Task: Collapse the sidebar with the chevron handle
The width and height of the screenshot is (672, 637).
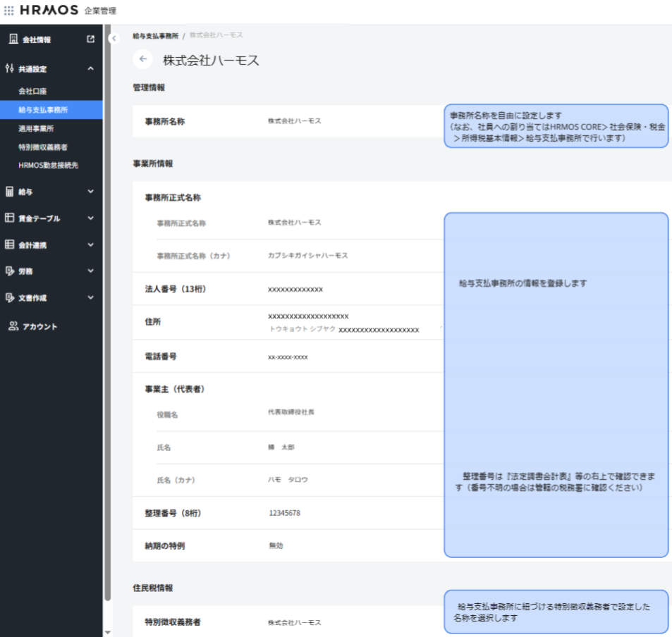Action: click(114, 39)
